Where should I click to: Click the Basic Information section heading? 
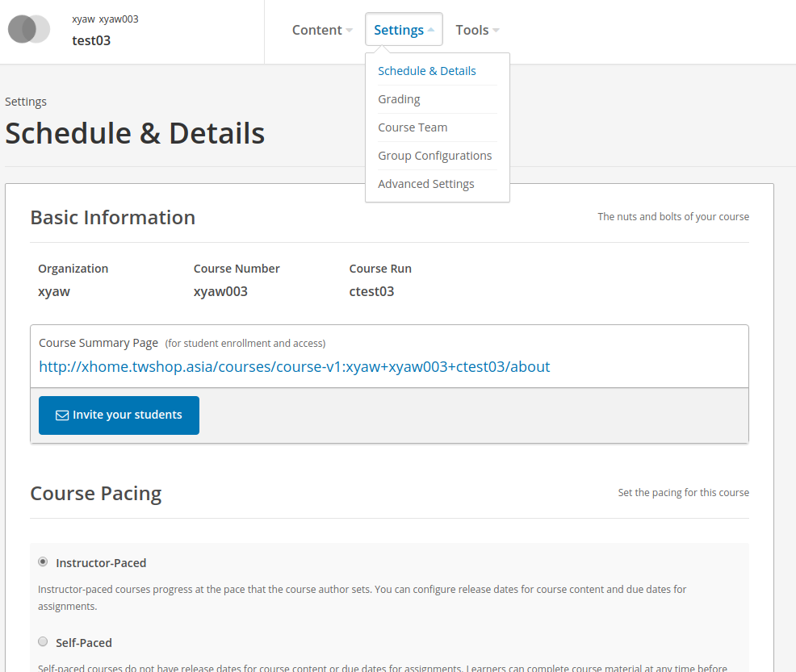[x=113, y=218]
